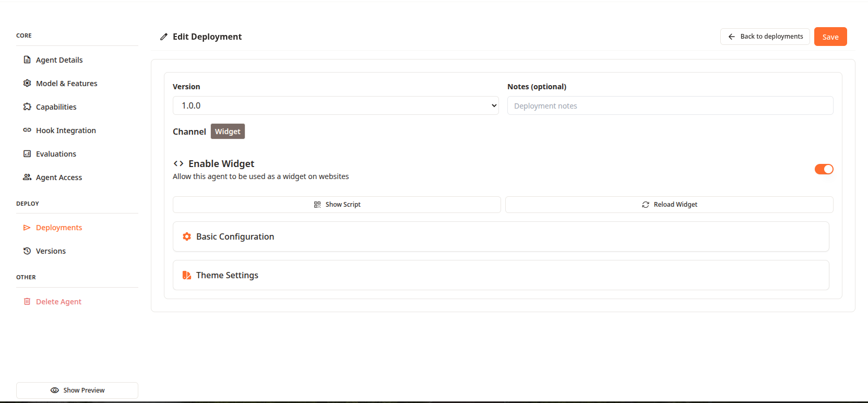Image resolution: width=868 pixels, height=403 pixels.
Task: Click the Agent Access people icon
Action: [27, 177]
